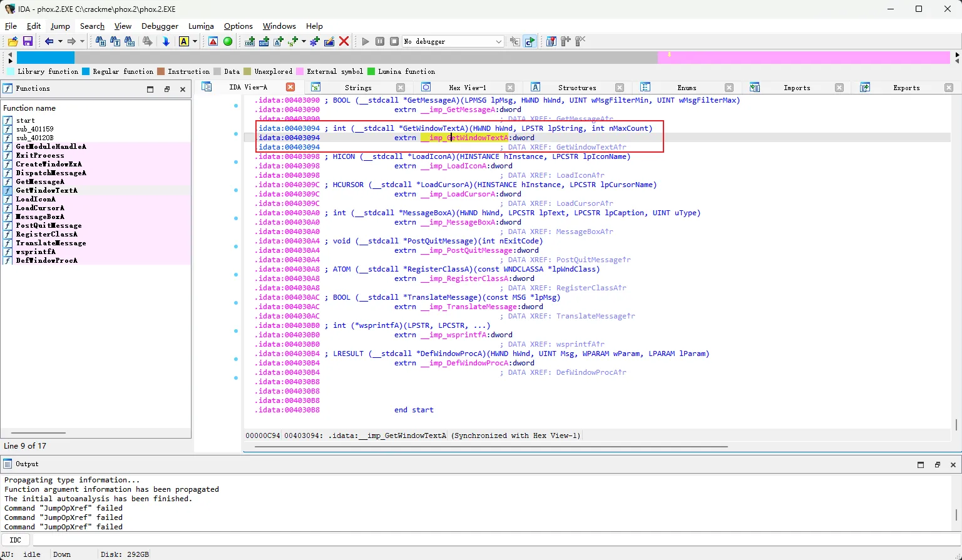
Task: Switch to the Hex View-1 tab
Action: coord(467,88)
